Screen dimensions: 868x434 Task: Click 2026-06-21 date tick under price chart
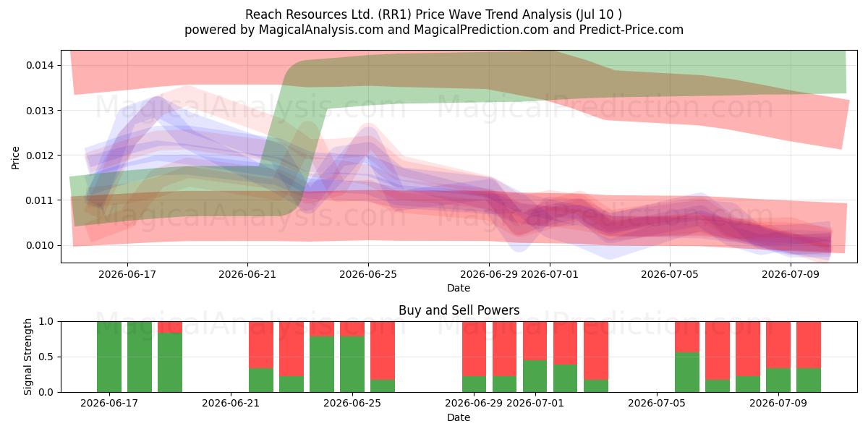pyautogui.click(x=248, y=274)
